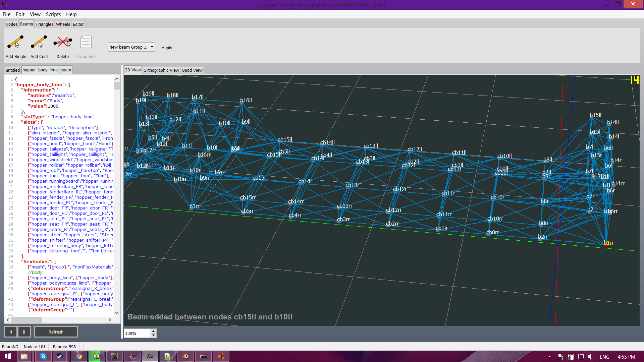Switch to 3D View tab
The height and width of the screenshot is (362, 644).
(133, 70)
